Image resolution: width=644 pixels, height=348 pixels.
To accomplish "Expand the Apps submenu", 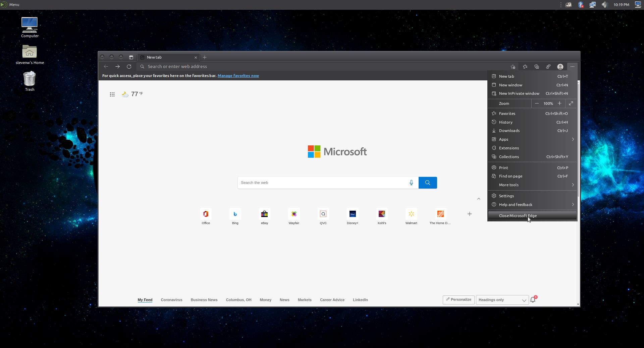I will [x=532, y=139].
